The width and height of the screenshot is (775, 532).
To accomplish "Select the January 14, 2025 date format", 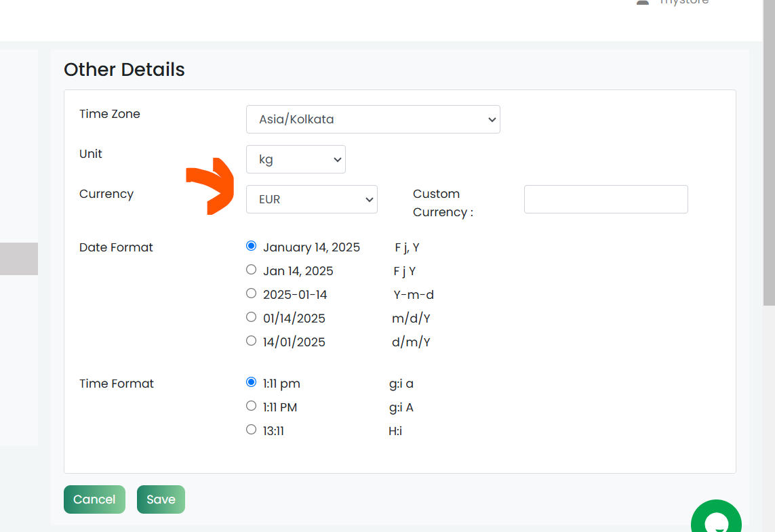I will (x=251, y=246).
